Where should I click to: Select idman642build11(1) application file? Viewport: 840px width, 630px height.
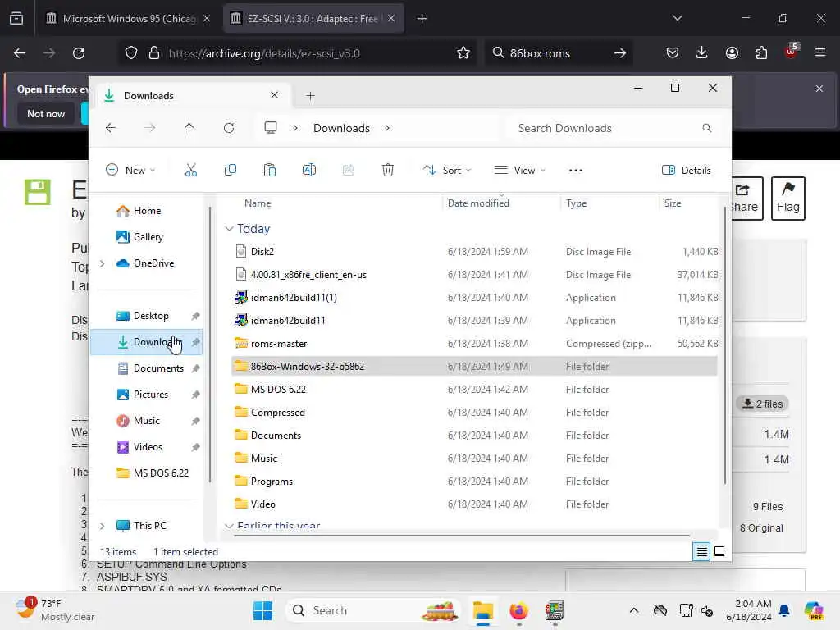[474, 297]
